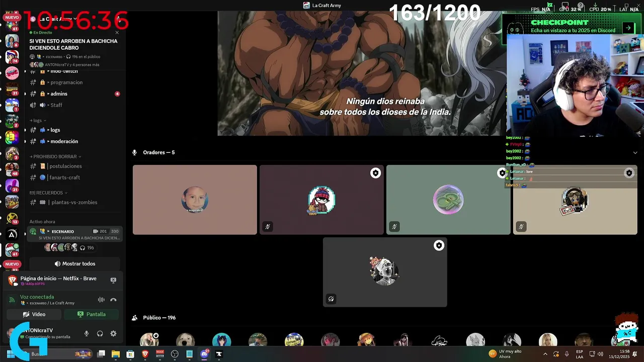Image resolution: width=644 pixels, height=362 pixels.
Task: Collapse the RECUERDOS category
Action: 48,193
